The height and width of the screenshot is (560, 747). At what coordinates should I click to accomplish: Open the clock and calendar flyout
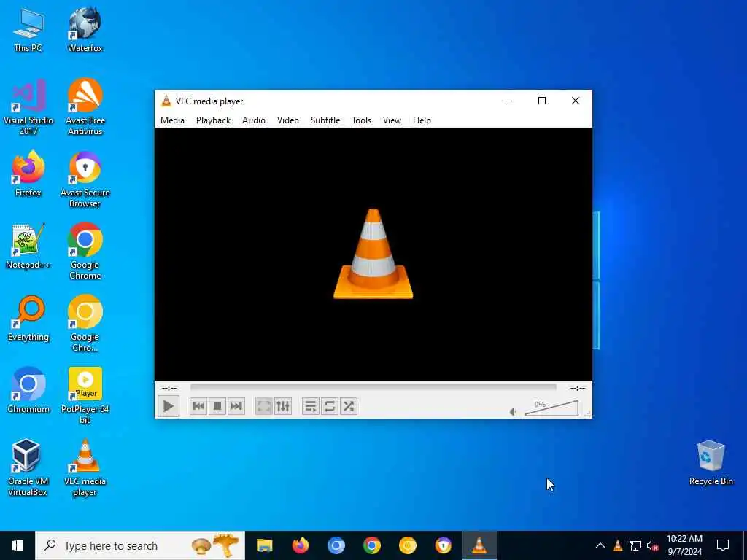(684, 545)
